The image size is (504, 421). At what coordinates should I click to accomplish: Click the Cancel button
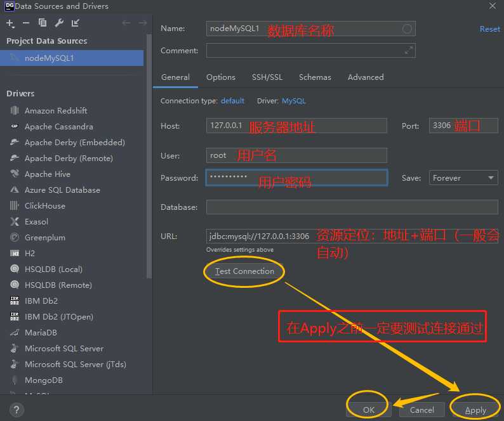pos(422,410)
